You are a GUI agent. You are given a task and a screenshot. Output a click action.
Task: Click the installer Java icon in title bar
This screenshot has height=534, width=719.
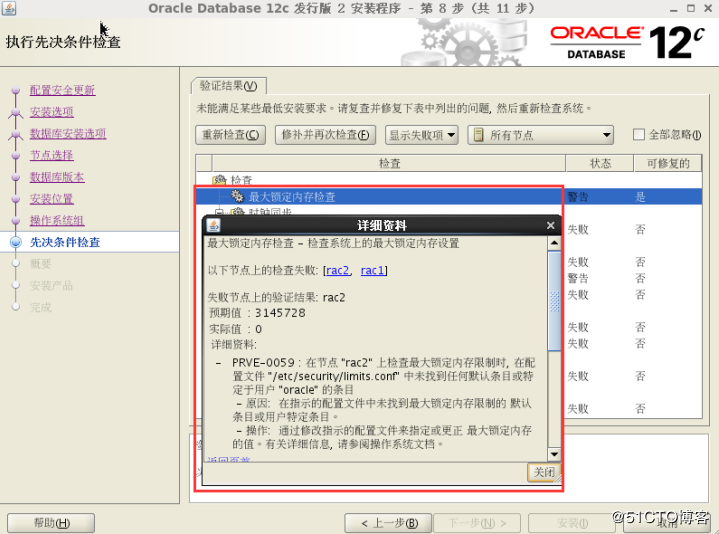pyautogui.click(x=9, y=8)
